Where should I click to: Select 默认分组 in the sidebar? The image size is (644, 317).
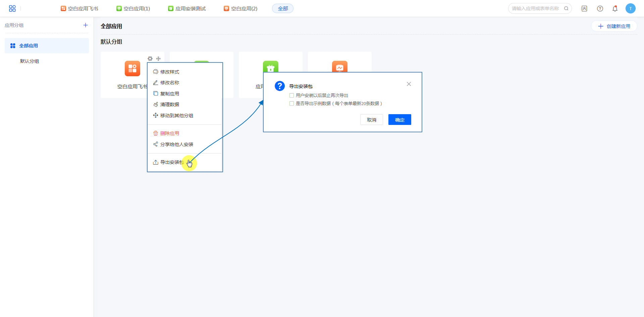pyautogui.click(x=30, y=61)
